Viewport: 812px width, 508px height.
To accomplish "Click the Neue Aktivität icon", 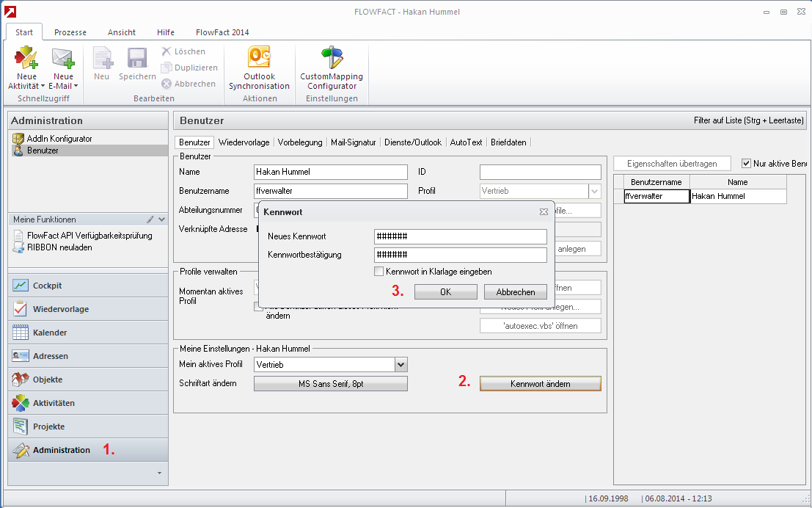I will [x=26, y=57].
